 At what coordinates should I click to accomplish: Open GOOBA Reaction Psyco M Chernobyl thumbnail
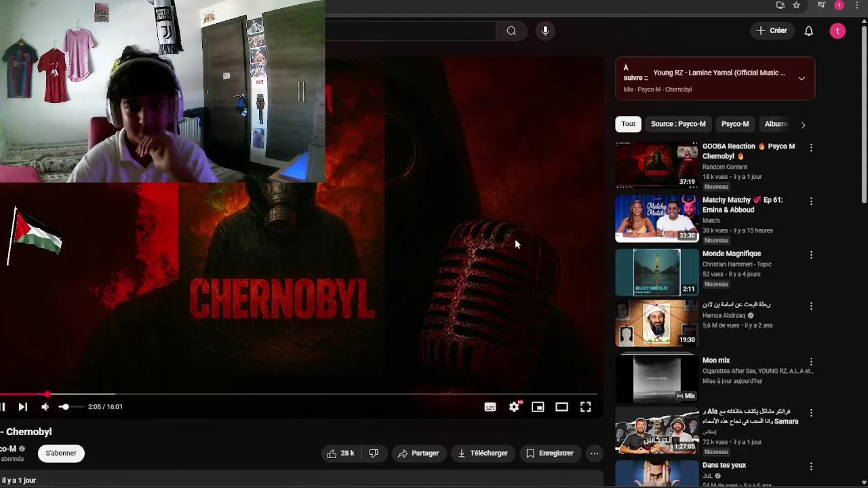[656, 165]
